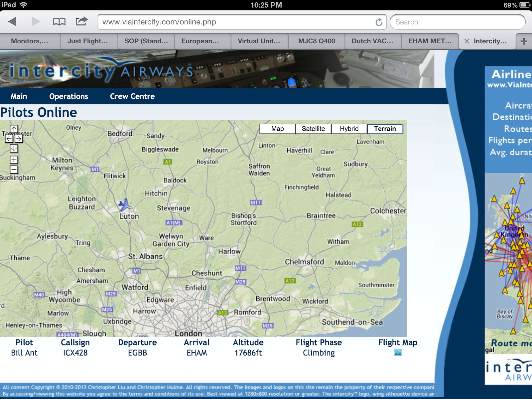The image size is (532, 399).
Task: Zoom in map with plus control
Action: coord(14,160)
